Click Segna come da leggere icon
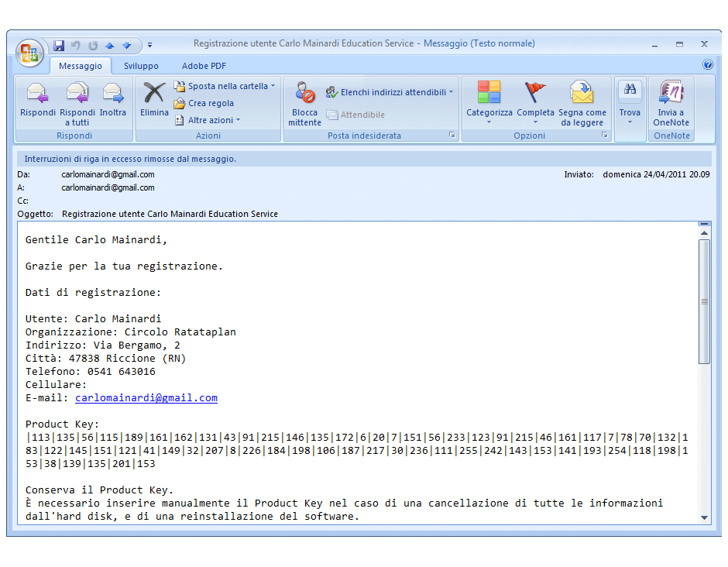The image size is (728, 567). 582,92
